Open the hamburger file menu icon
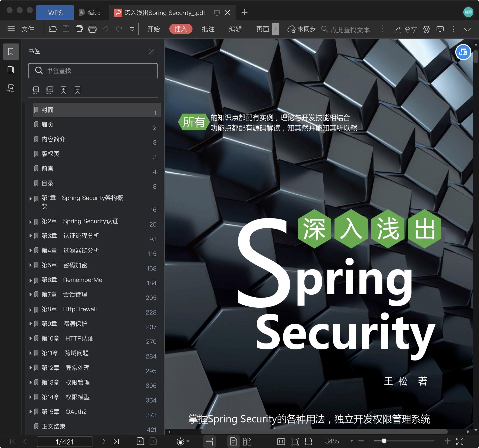 coord(11,29)
